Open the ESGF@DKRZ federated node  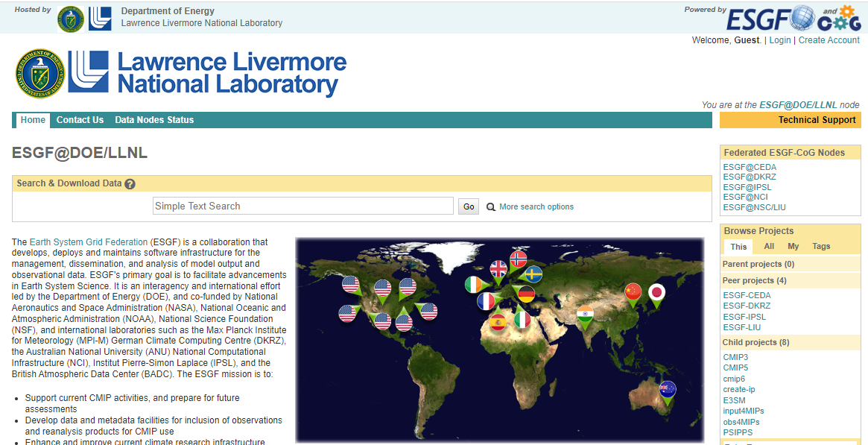point(750,177)
